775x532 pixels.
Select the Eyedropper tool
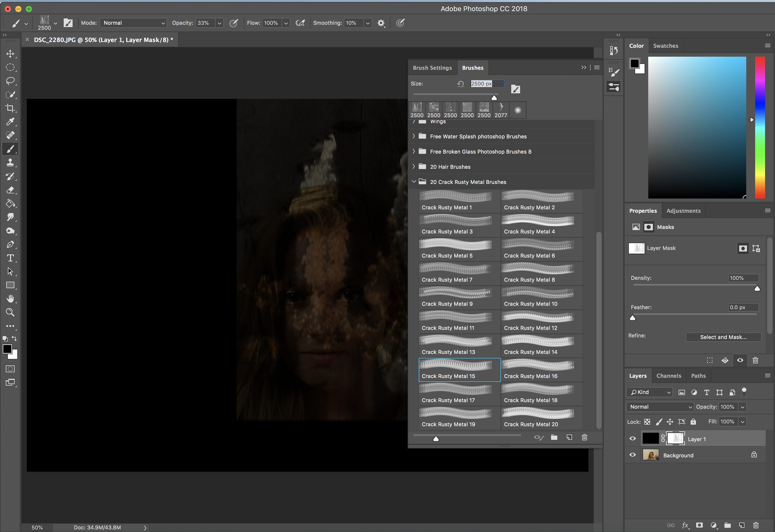click(10, 122)
